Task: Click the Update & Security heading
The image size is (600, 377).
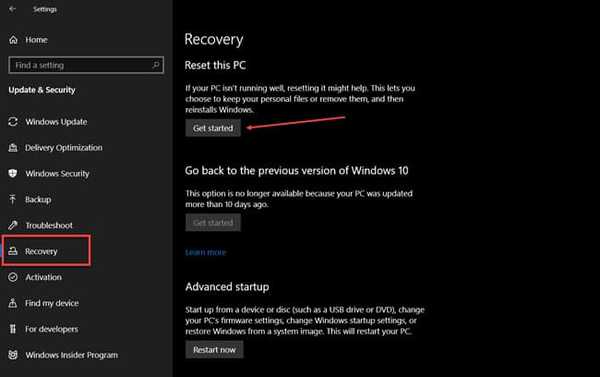Action: (x=42, y=90)
